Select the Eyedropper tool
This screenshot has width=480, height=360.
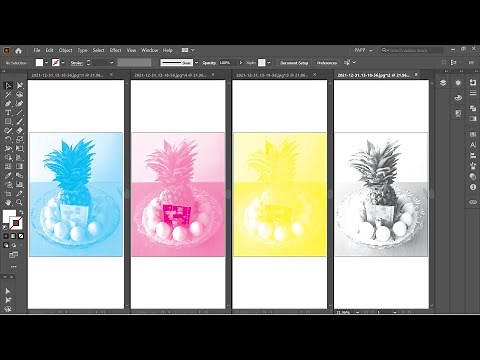pos(8,175)
